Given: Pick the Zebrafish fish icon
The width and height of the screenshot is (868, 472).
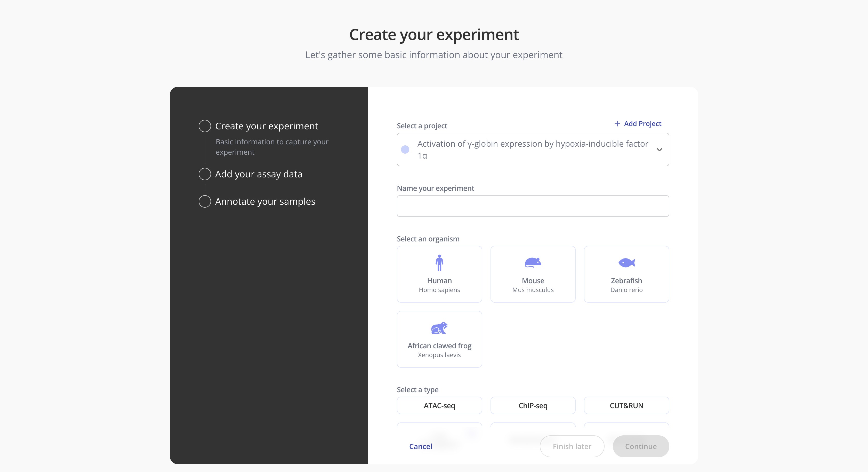Looking at the screenshot, I should pyautogui.click(x=626, y=263).
